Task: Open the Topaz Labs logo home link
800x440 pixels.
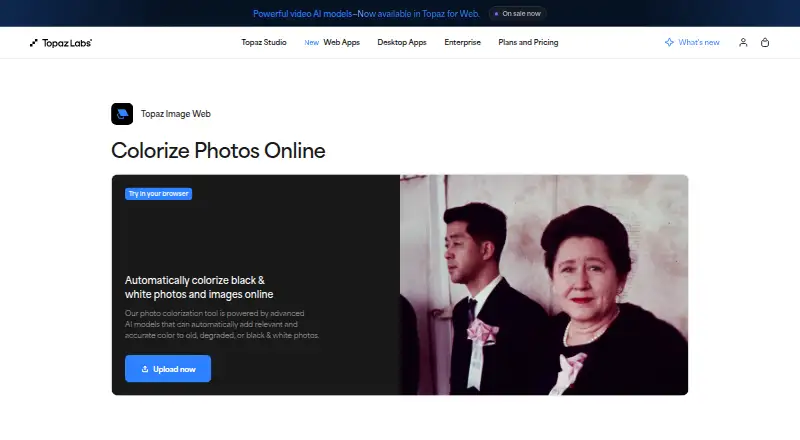Action: point(61,43)
